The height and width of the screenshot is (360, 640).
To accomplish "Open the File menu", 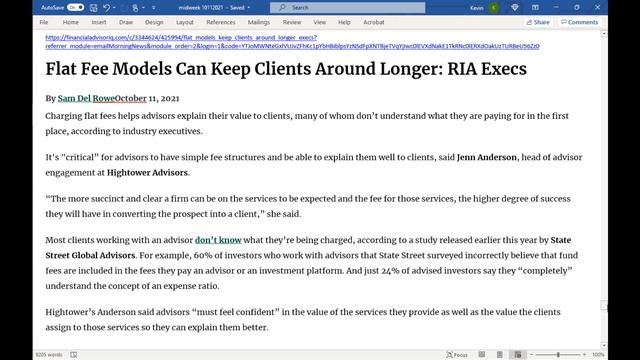I will click(44, 22).
